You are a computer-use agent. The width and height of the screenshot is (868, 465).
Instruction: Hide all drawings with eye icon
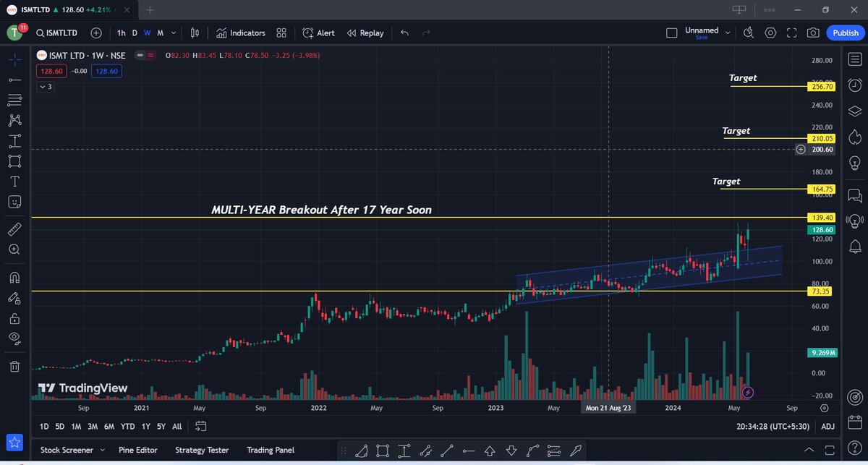pyautogui.click(x=15, y=338)
